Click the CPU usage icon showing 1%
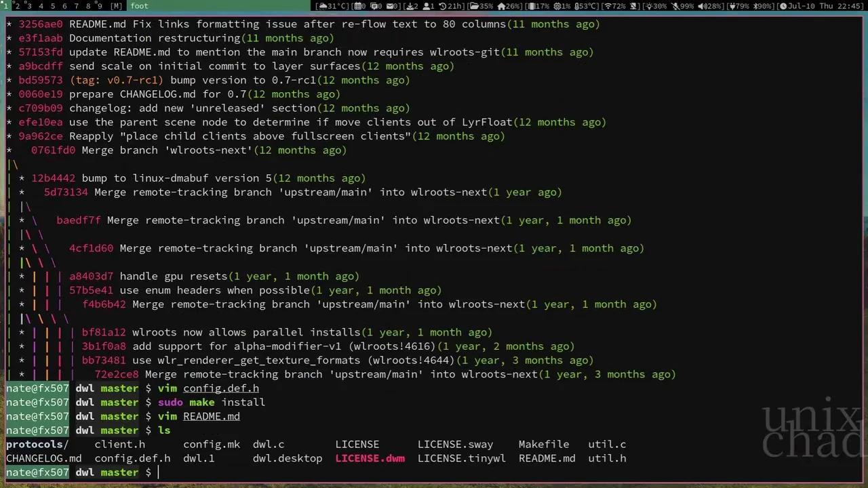868x488 pixels. click(557, 6)
